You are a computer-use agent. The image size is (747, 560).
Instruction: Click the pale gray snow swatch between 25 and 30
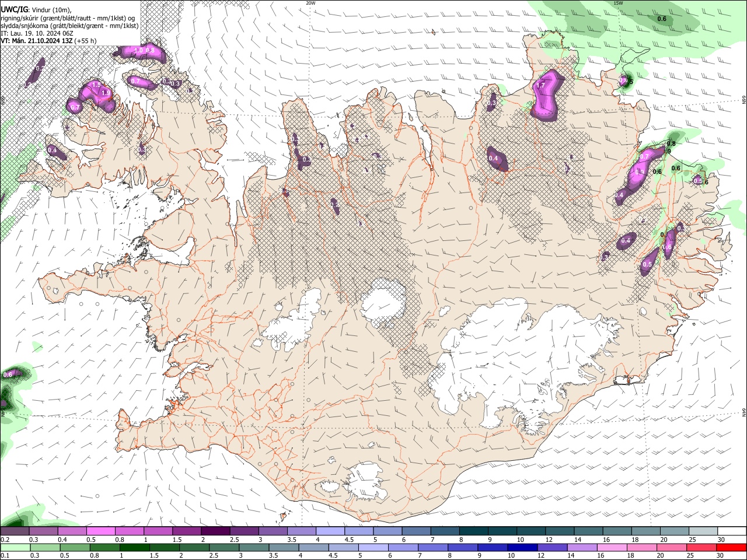[704, 531]
